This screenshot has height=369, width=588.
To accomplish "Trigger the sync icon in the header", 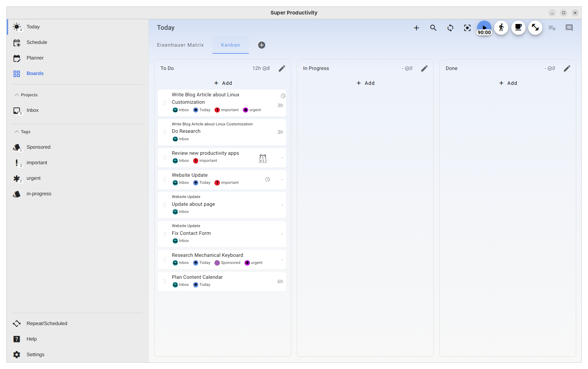I will (x=450, y=28).
